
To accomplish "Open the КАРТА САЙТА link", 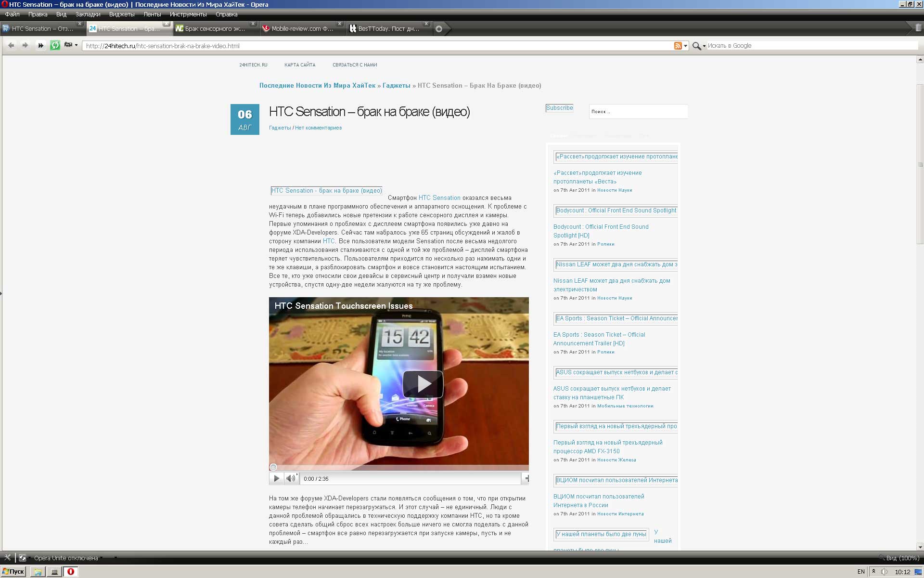I will coord(300,65).
